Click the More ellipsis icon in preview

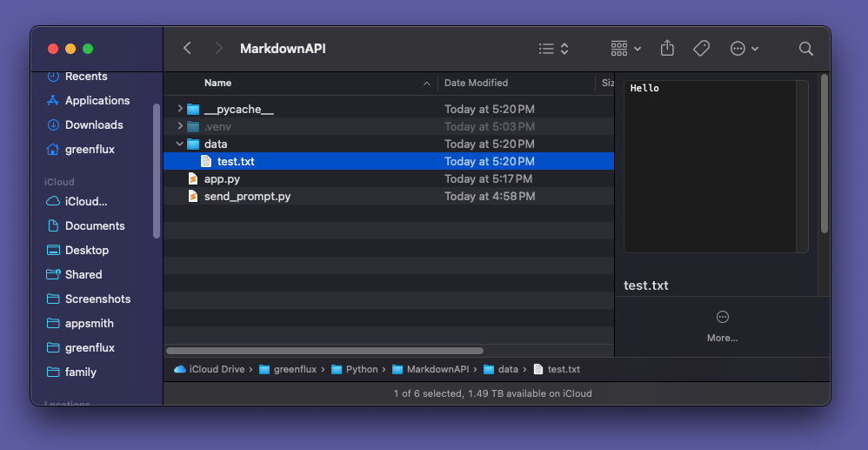click(x=722, y=318)
